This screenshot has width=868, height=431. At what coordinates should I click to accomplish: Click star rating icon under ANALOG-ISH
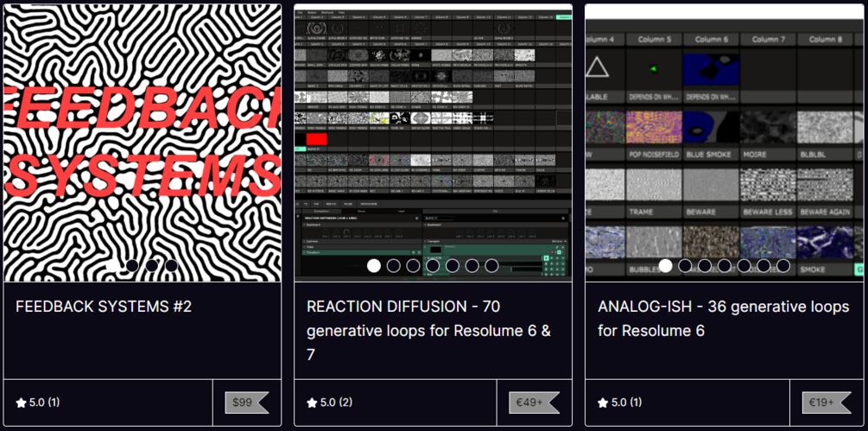pyautogui.click(x=603, y=402)
